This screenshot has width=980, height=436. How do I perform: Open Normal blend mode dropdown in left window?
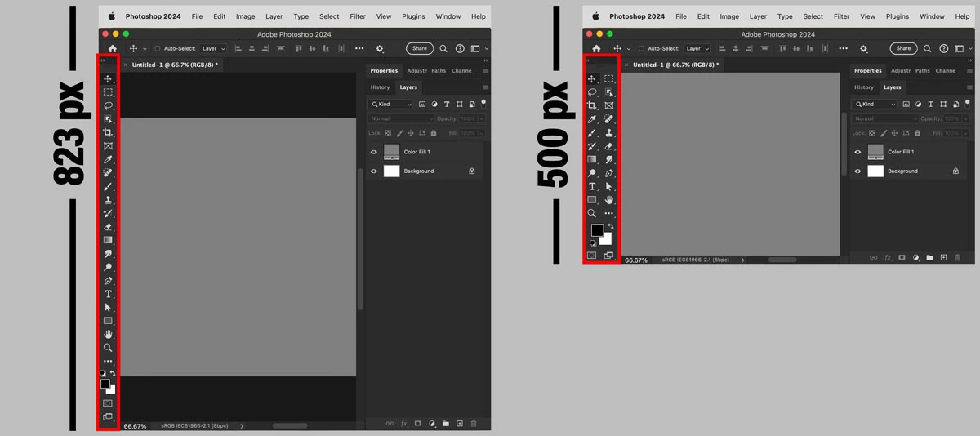(401, 119)
